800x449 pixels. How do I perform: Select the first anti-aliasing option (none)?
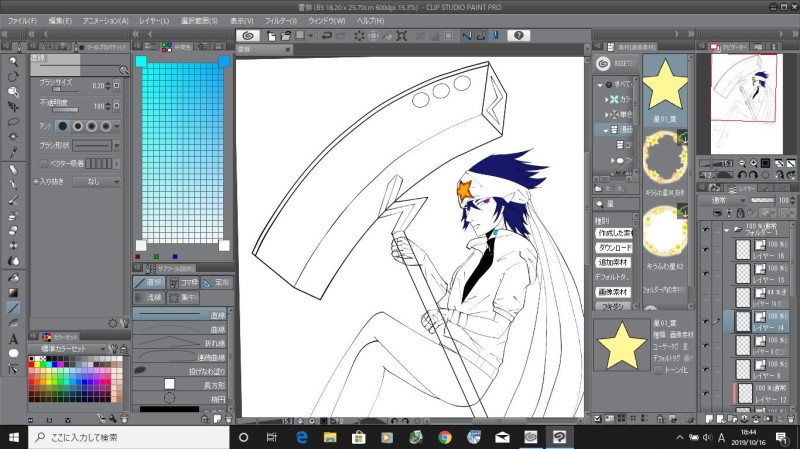(x=63, y=126)
